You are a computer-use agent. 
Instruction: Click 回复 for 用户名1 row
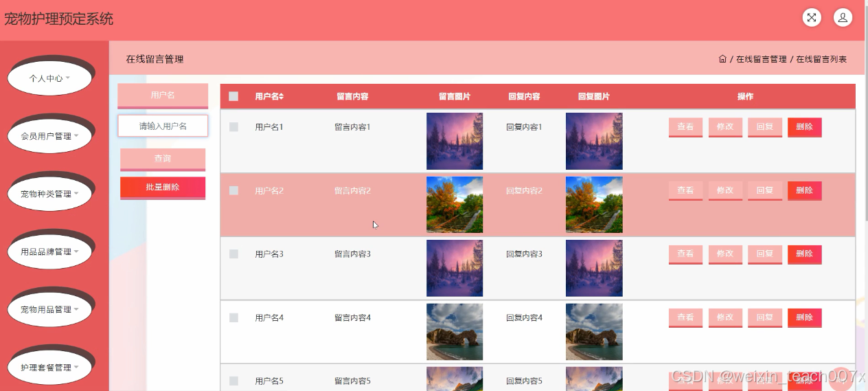(x=765, y=127)
